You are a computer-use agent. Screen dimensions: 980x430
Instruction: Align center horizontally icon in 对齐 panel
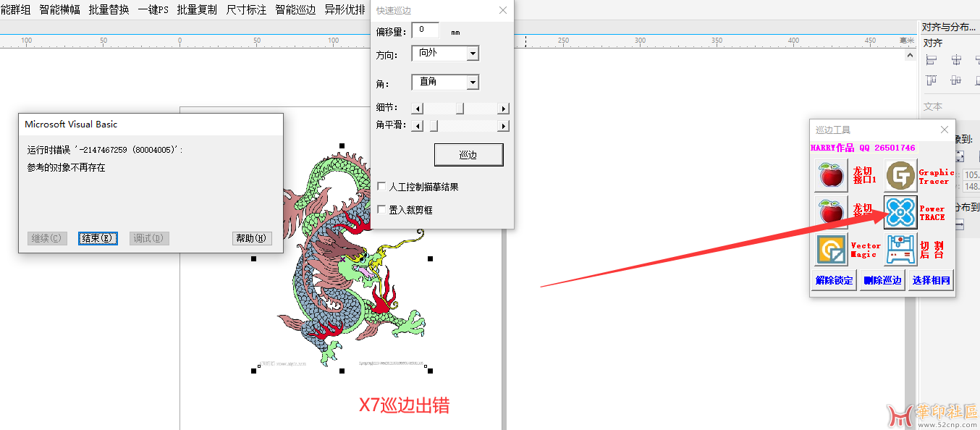(x=956, y=60)
